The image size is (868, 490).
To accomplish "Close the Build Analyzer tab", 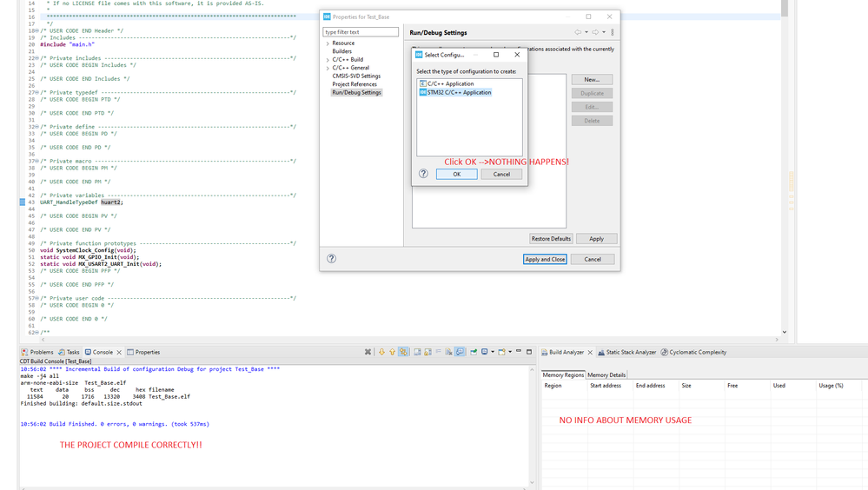I will (x=590, y=352).
